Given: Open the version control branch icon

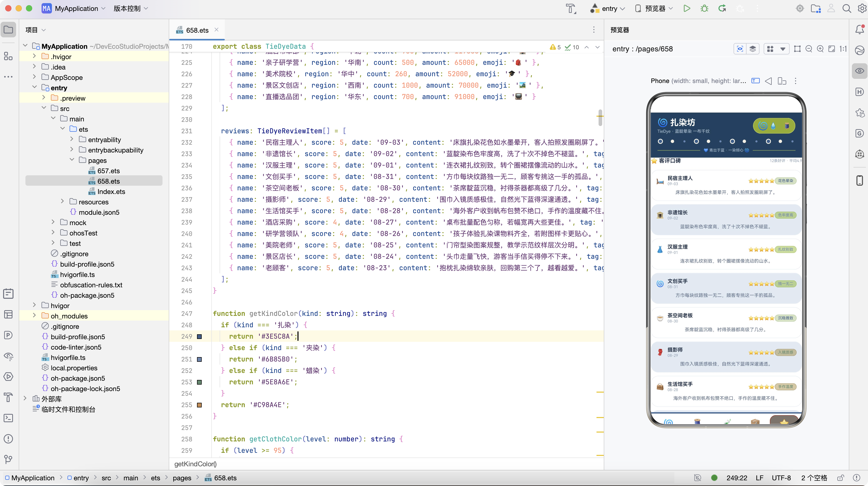Looking at the screenshot, I should (x=8, y=459).
